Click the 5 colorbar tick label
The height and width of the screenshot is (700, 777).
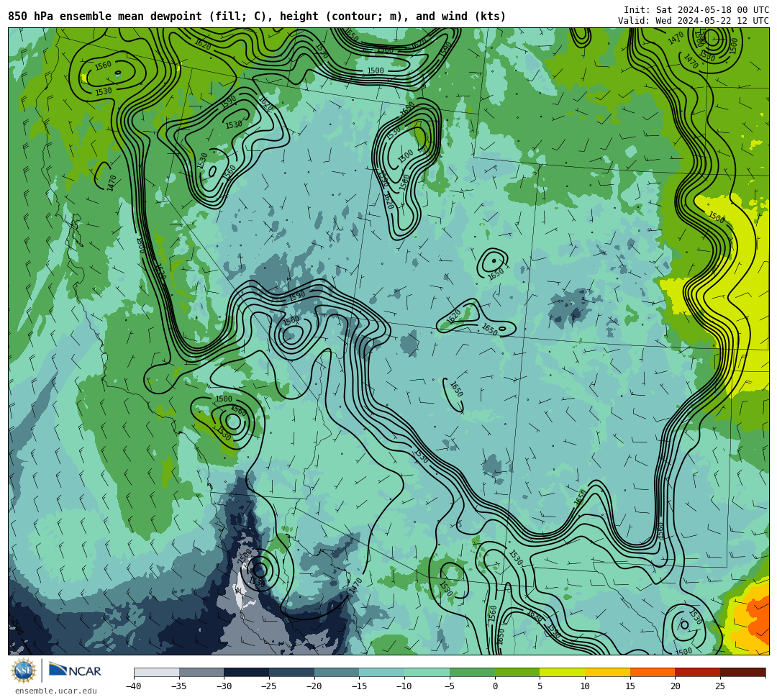coord(540,686)
